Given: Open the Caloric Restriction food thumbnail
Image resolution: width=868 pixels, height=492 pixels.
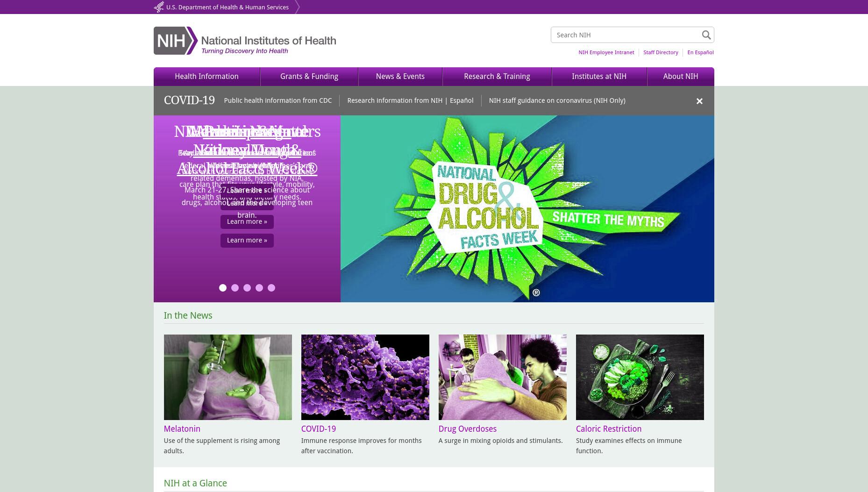Looking at the screenshot, I should tap(640, 377).
